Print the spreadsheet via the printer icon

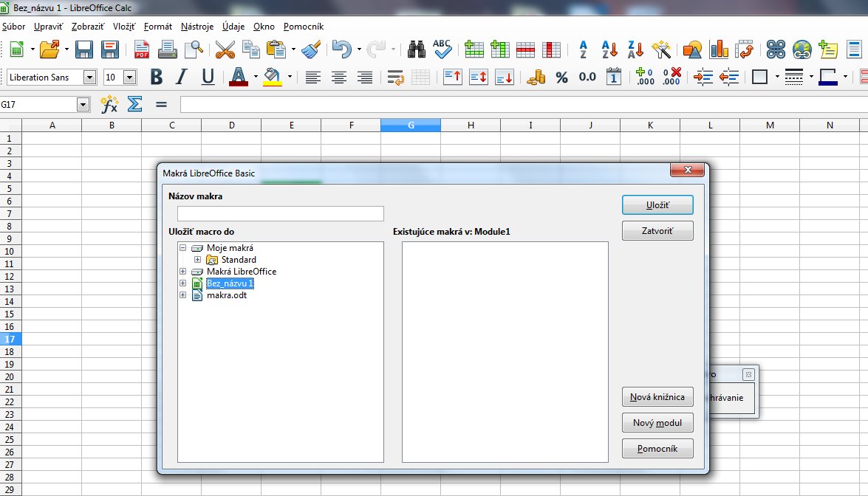click(x=167, y=49)
